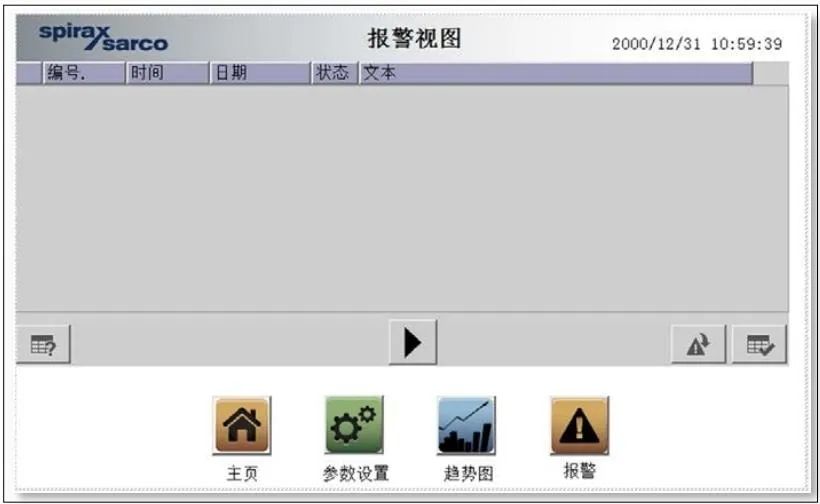The image size is (820, 504).
Task: Click the 文本 column header
Action: click(556, 73)
